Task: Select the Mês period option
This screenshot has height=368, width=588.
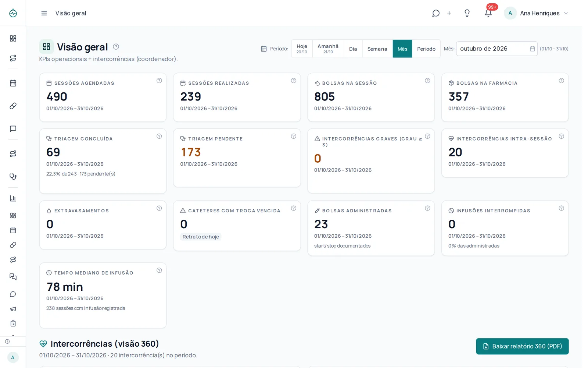Action: tap(402, 49)
